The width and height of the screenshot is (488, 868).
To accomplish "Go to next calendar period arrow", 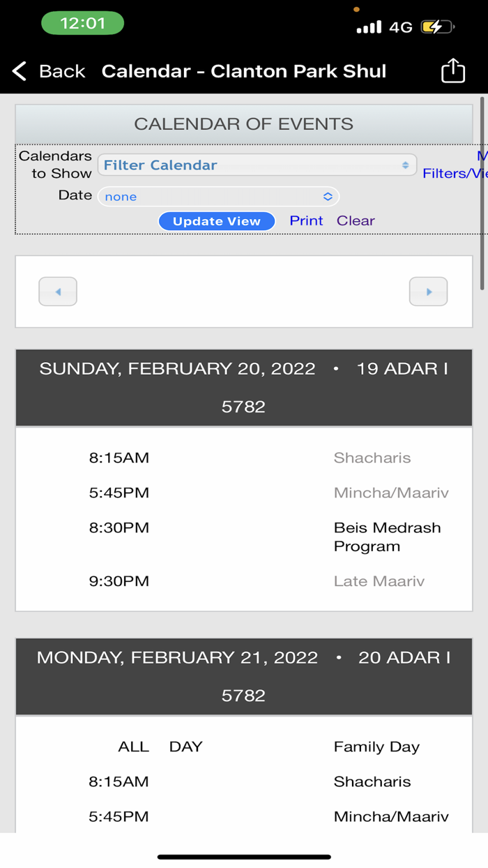I will point(428,292).
